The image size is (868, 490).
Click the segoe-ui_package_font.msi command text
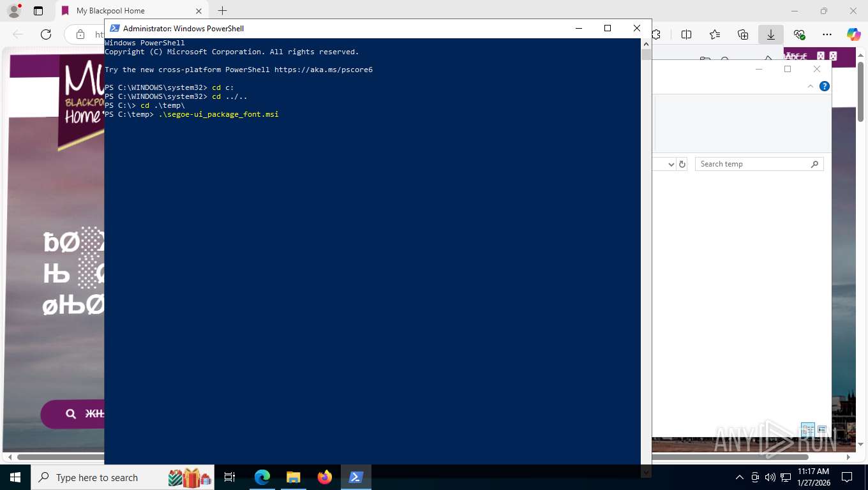[x=218, y=114]
